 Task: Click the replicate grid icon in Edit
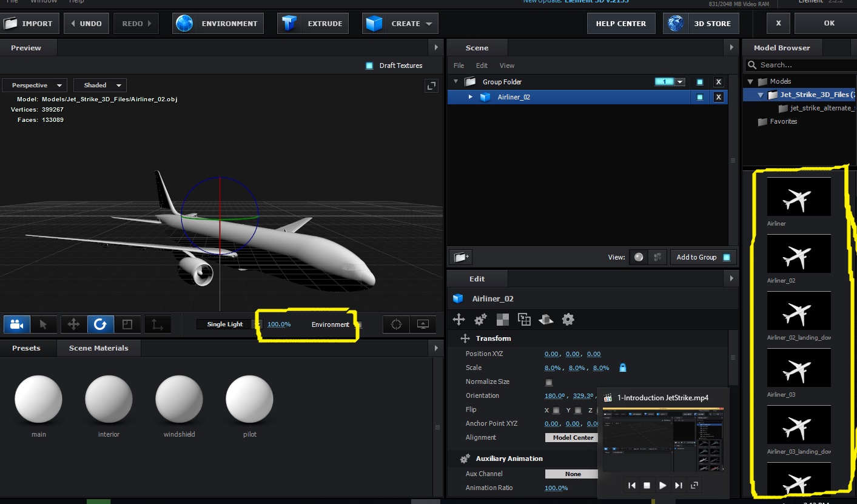(524, 319)
